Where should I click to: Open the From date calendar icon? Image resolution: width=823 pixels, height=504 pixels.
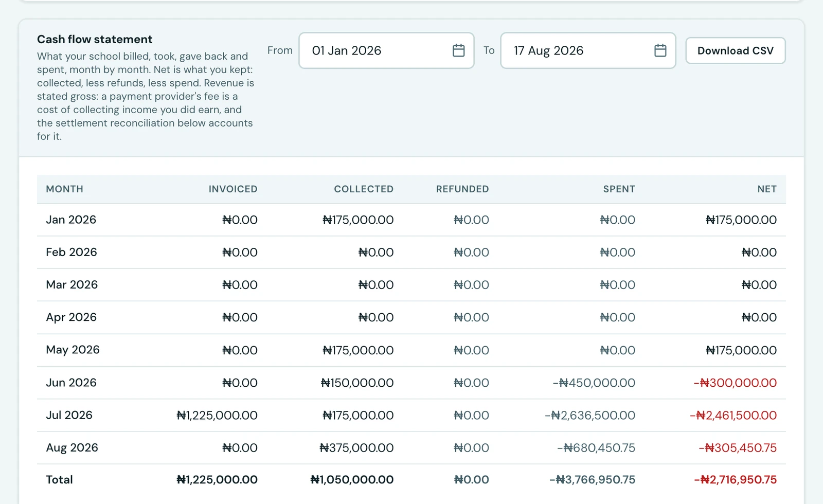pos(458,50)
